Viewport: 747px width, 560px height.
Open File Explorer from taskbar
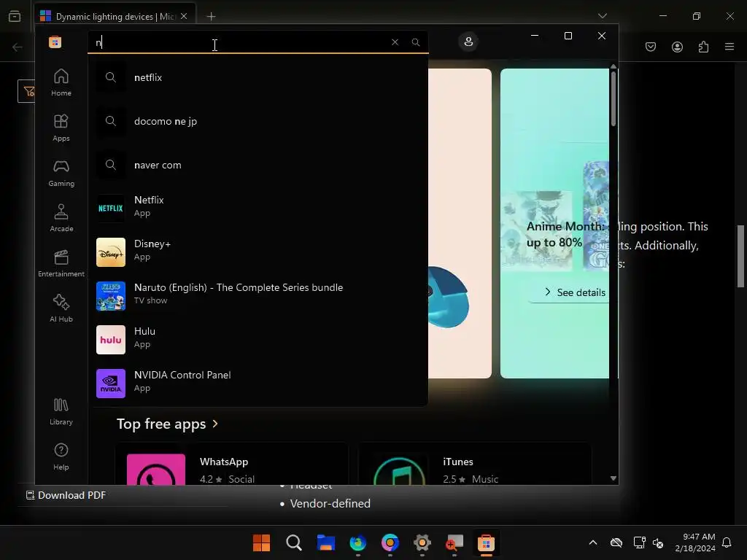click(326, 542)
